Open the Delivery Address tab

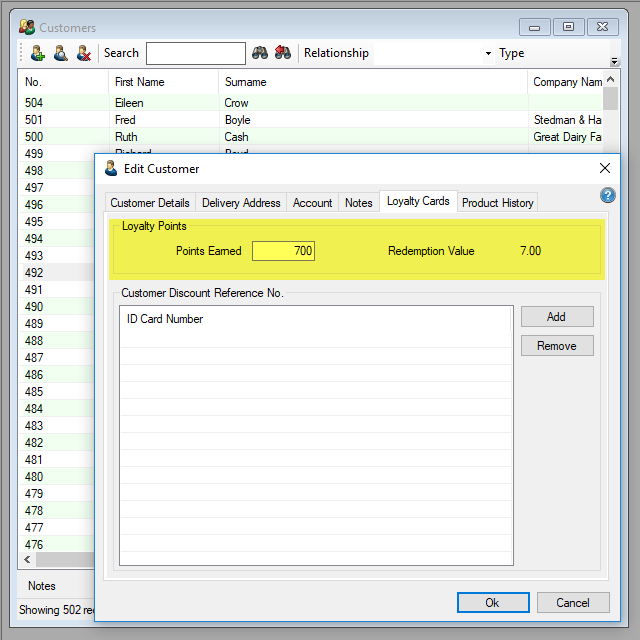pyautogui.click(x=241, y=203)
